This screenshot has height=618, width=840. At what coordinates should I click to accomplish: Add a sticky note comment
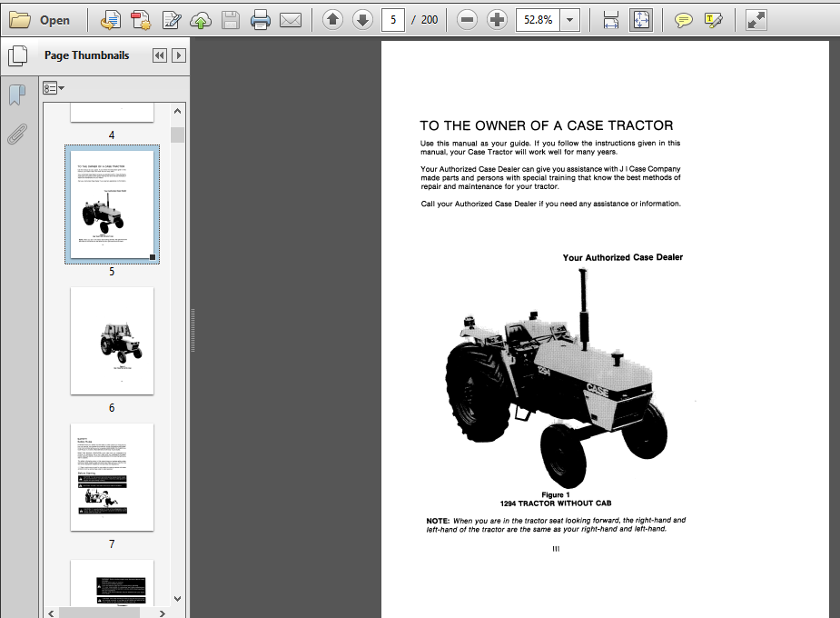coord(683,20)
